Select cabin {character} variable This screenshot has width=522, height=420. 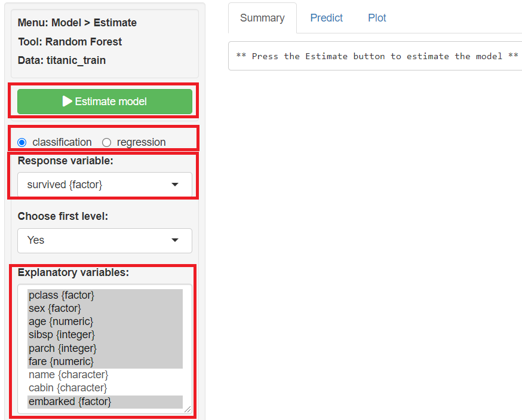pos(67,388)
